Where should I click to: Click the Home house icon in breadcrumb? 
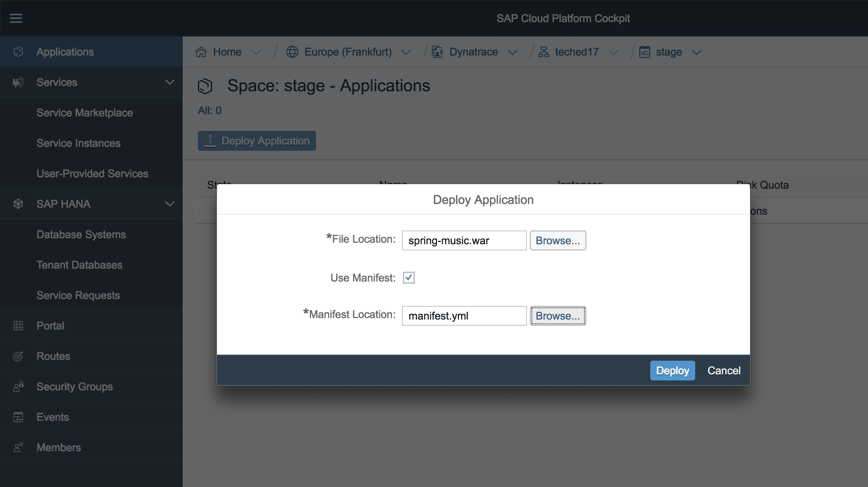201,52
